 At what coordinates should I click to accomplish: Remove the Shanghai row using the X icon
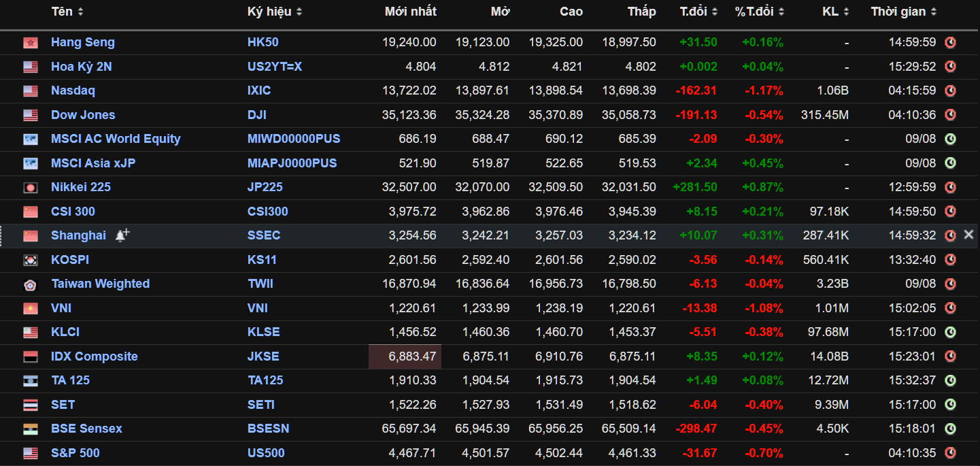[x=968, y=235]
